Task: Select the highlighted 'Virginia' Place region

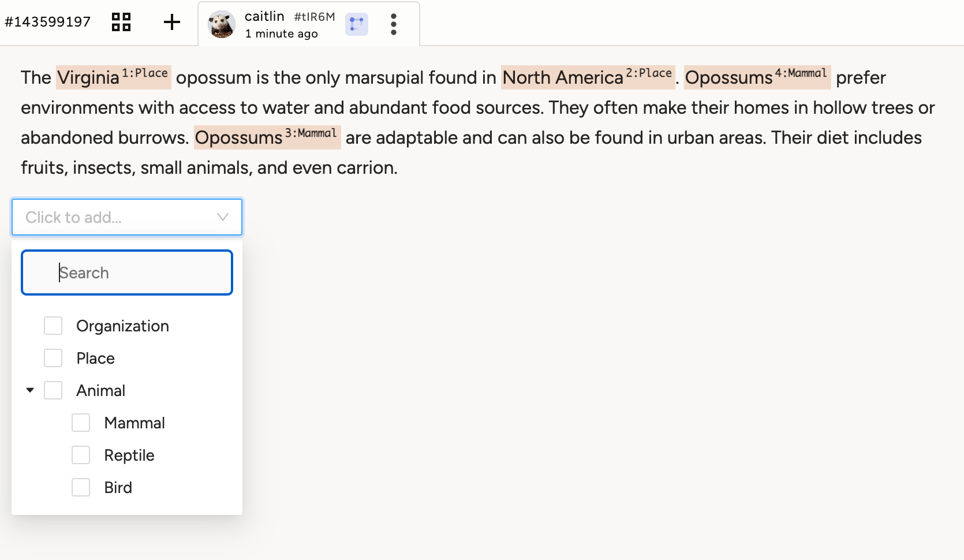Action: [x=87, y=77]
